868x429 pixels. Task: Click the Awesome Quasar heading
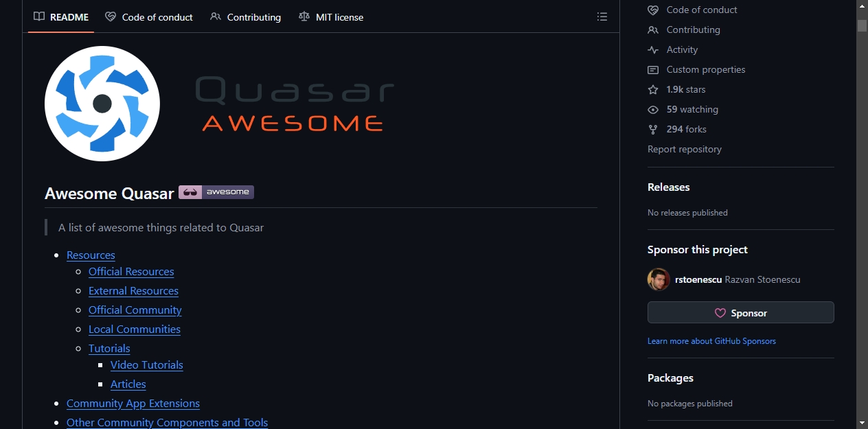[109, 194]
